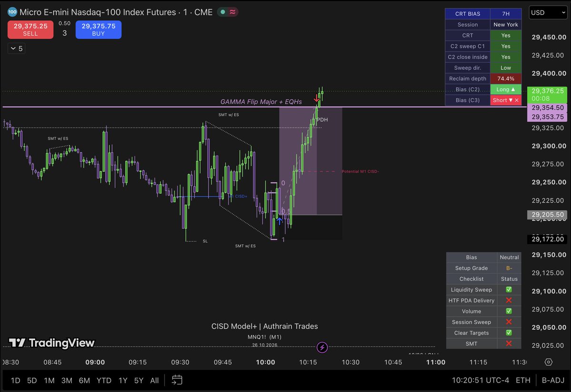
Task: Click the green market open status dot
Action: click(x=222, y=12)
